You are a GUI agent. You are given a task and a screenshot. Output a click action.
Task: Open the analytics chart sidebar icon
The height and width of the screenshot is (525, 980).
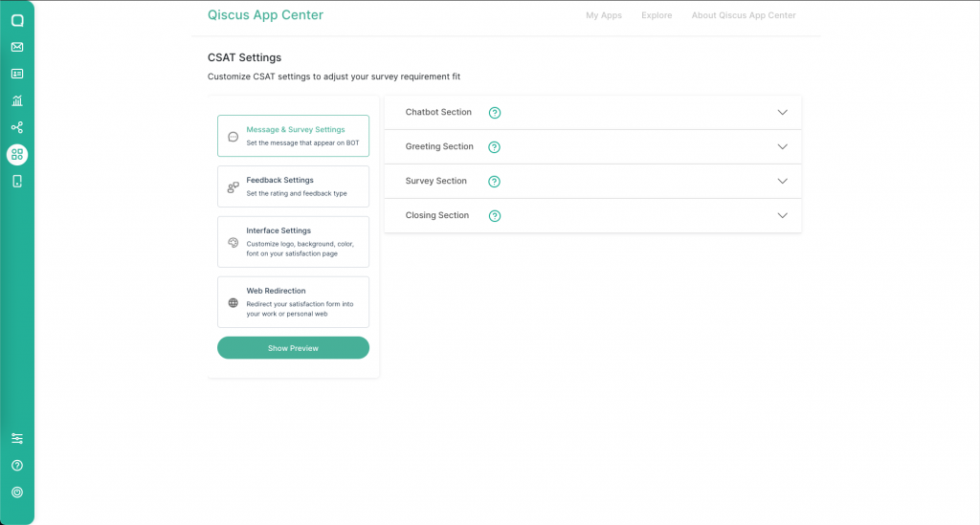(x=17, y=100)
